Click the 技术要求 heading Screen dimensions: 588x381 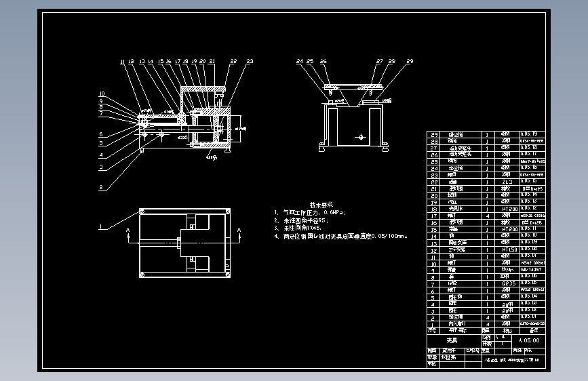pyautogui.click(x=321, y=205)
